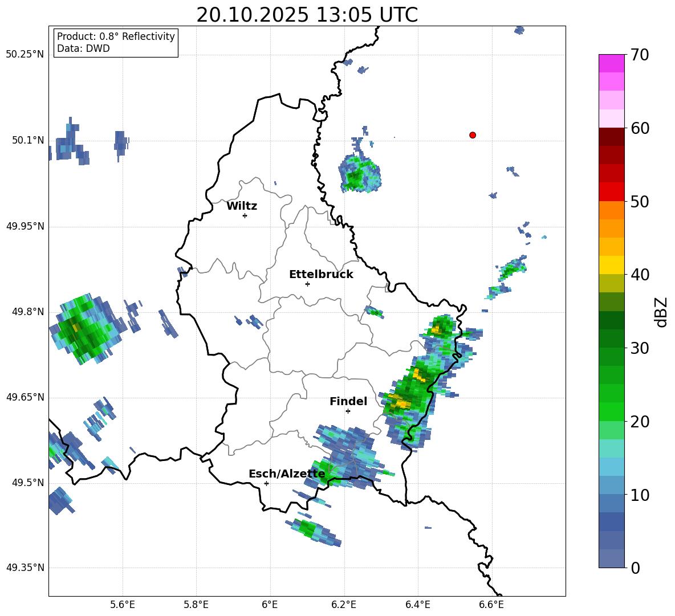Click the red dot radar marker

[473, 135]
